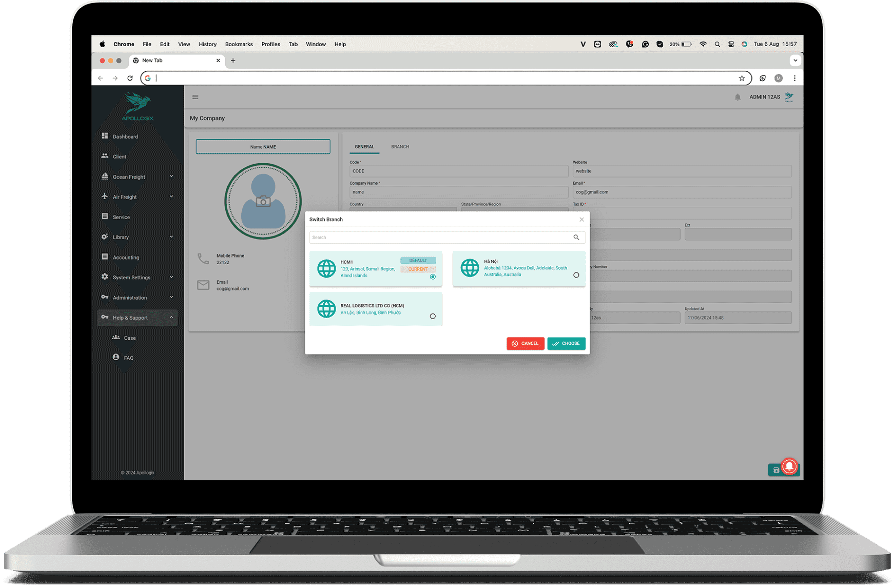Open the Chrome three-dot menu
This screenshot has height=588, width=894.
tap(794, 78)
